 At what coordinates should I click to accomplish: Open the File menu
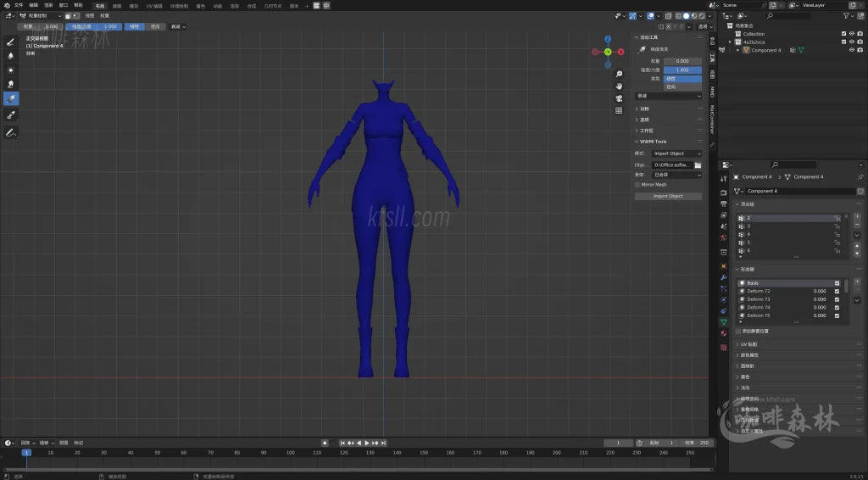pyautogui.click(x=19, y=6)
